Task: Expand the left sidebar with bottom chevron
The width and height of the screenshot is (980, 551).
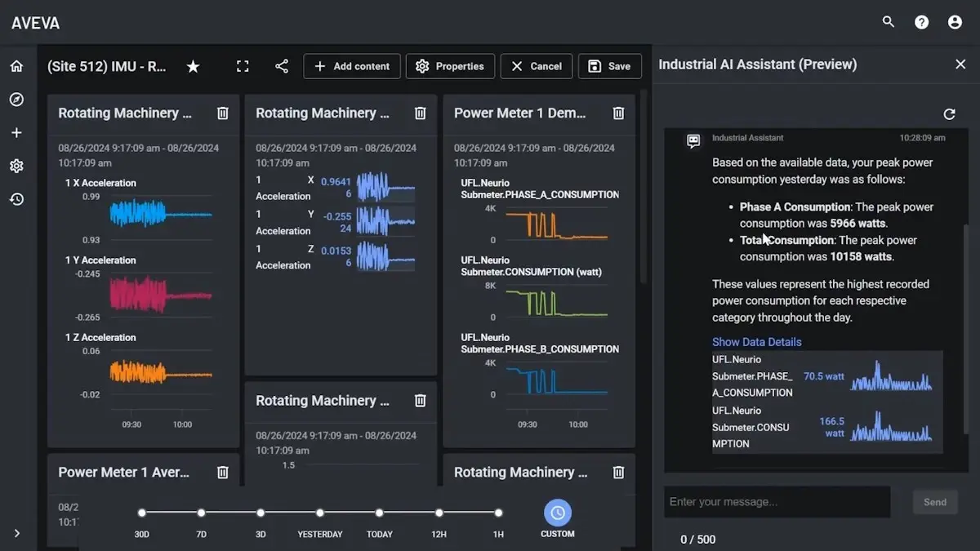Action: 16,533
